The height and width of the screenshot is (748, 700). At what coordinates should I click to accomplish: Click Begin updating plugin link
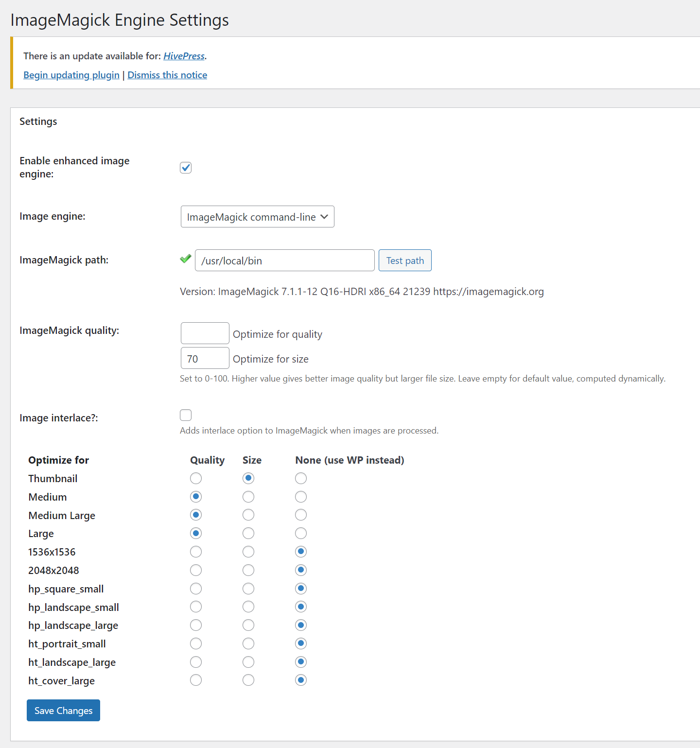(71, 75)
